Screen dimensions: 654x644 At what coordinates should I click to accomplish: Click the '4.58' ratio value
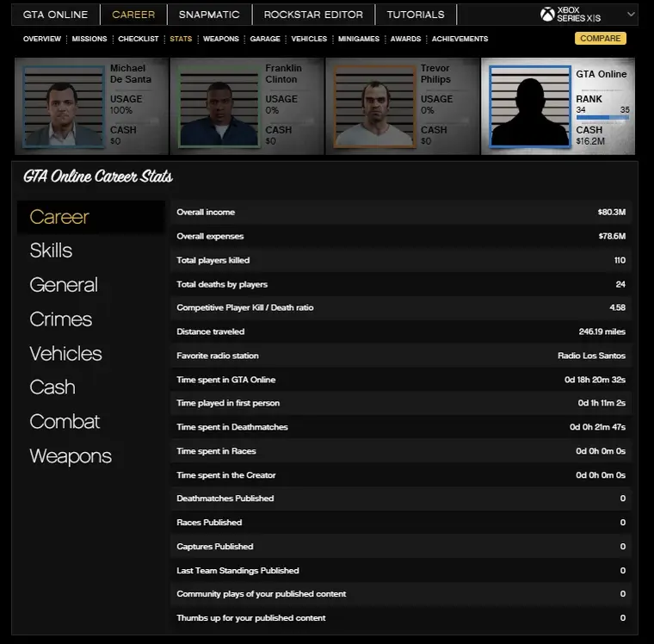(617, 307)
